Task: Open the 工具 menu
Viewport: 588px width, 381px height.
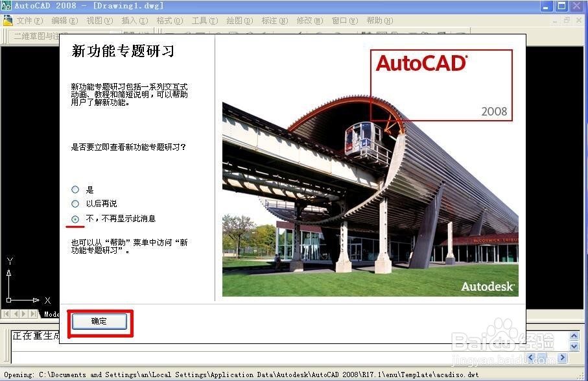Action: [205, 20]
